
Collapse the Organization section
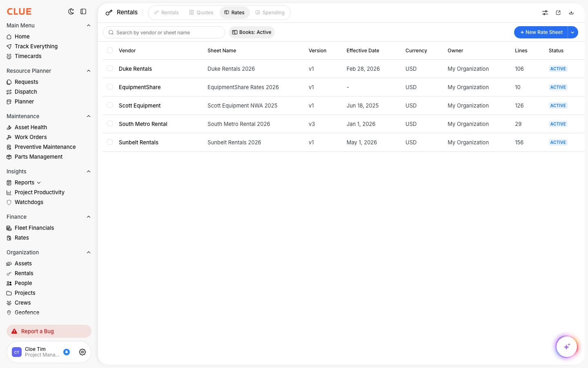click(89, 252)
